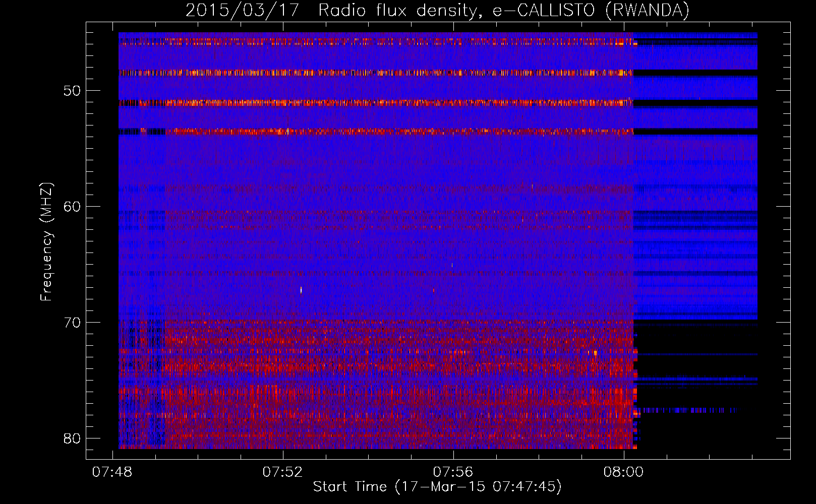This screenshot has width=816, height=504.
Task: Click the 07:52 time tick label
Action: tap(282, 472)
